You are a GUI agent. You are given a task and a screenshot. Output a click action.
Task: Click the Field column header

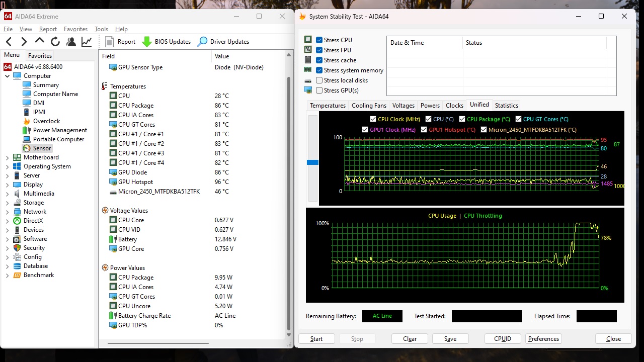[155, 56]
